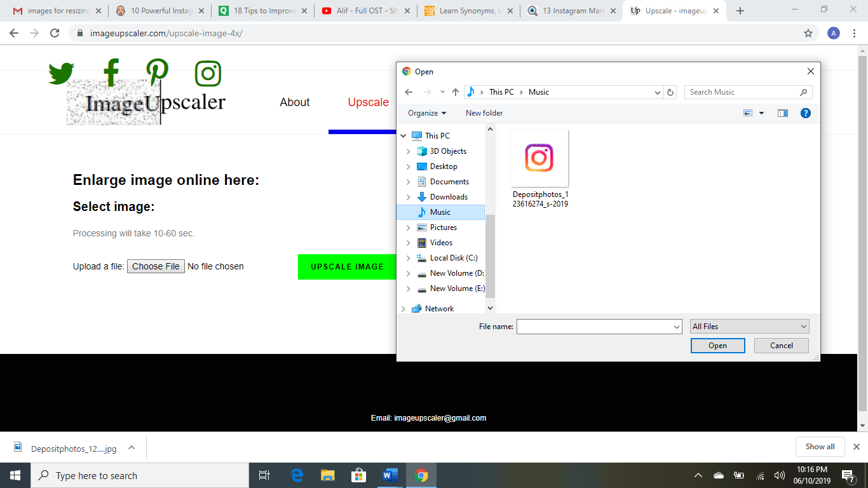Select Pictures in the folder tree
The height and width of the screenshot is (488, 868).
[x=444, y=227]
